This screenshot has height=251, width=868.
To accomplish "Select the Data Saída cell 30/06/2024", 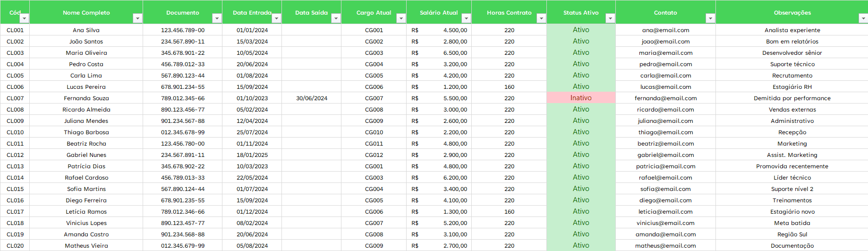I will pyautogui.click(x=312, y=98).
